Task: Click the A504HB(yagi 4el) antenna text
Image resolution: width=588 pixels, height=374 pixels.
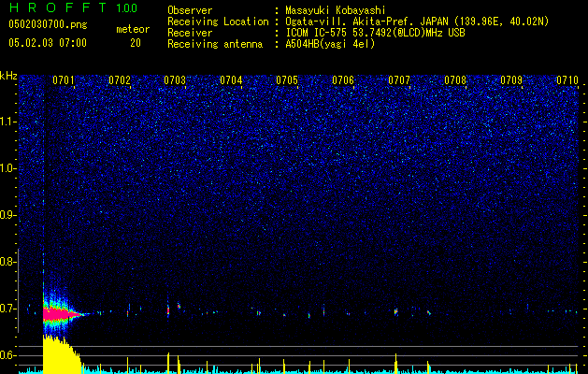Action: (x=330, y=44)
